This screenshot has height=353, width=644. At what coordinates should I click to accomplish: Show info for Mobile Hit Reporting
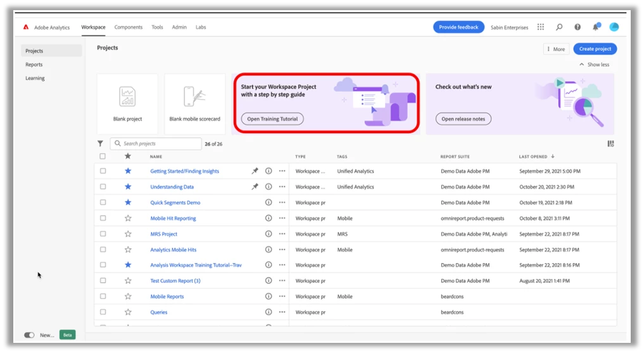[268, 218]
